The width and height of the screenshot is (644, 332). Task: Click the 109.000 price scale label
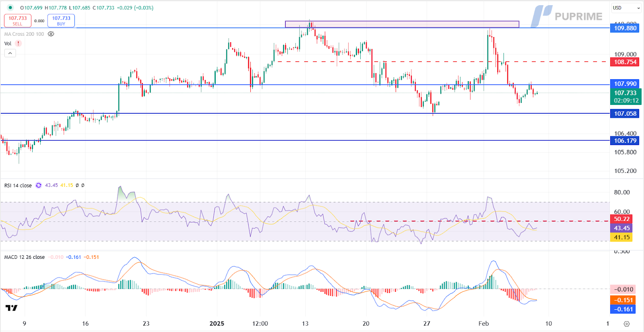tap(625, 54)
